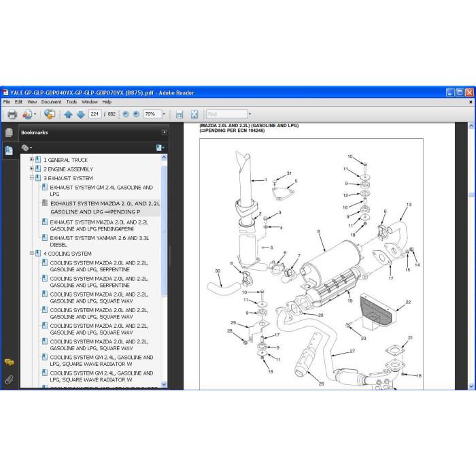This screenshot has width=476, height=476.
Task: Click the zoom in button
Action: 136,114
